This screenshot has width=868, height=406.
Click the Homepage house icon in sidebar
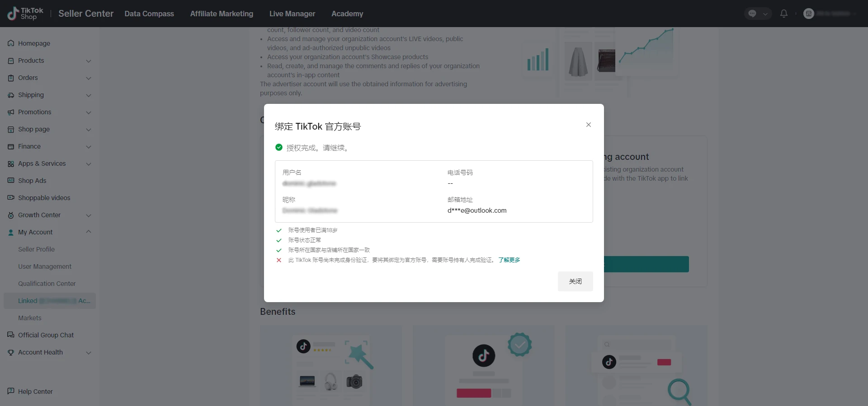tap(11, 43)
